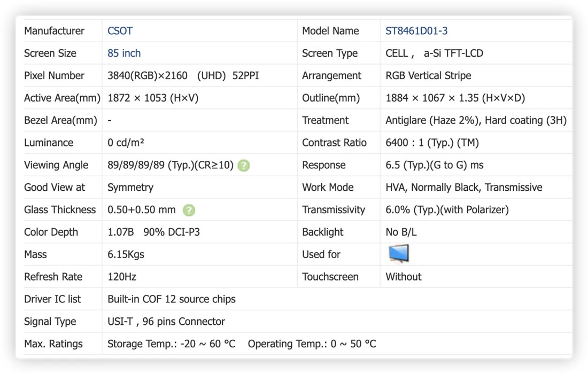The width and height of the screenshot is (588, 374).
Task: Click the Storage Temp.: -20 ~ 60 °C text
Action: [172, 344]
